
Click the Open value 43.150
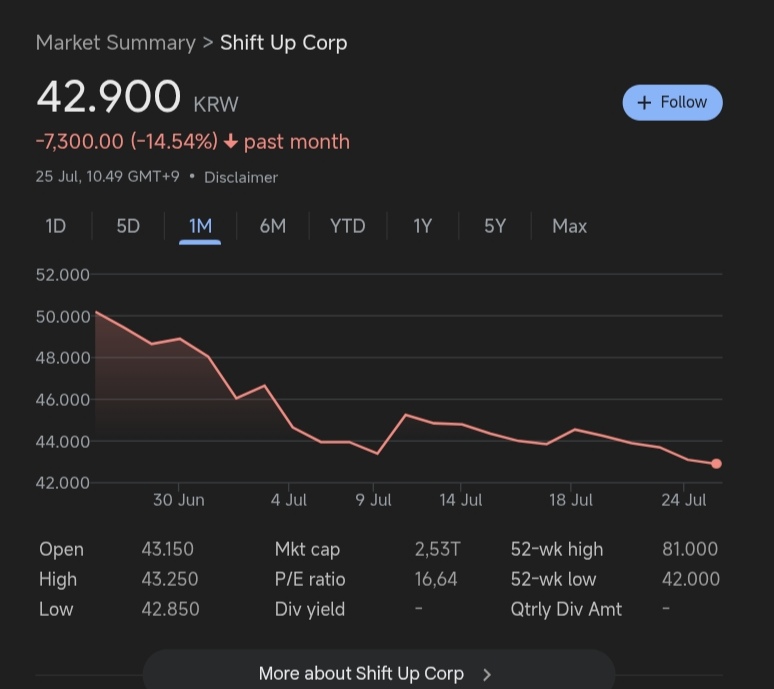click(167, 549)
